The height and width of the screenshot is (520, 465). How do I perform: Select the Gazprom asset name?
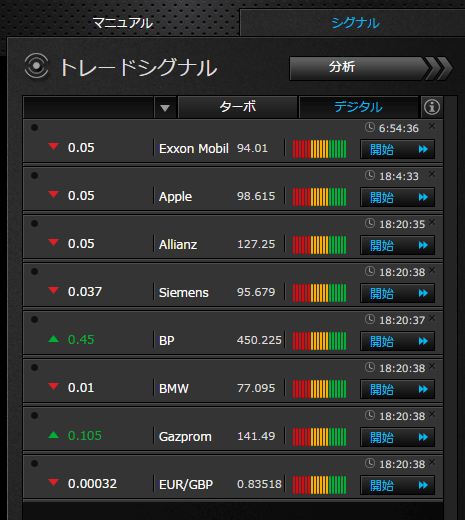185,437
